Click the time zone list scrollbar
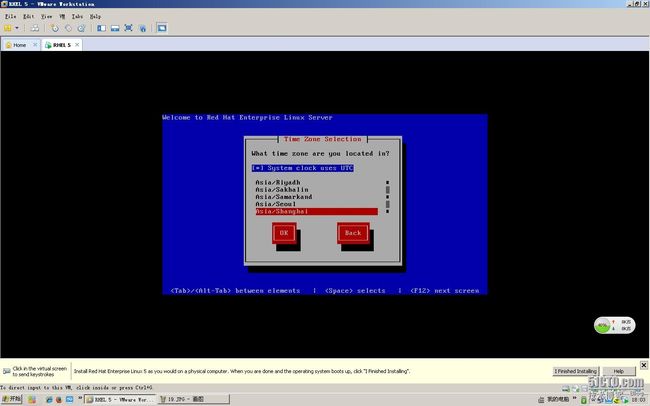 388,197
